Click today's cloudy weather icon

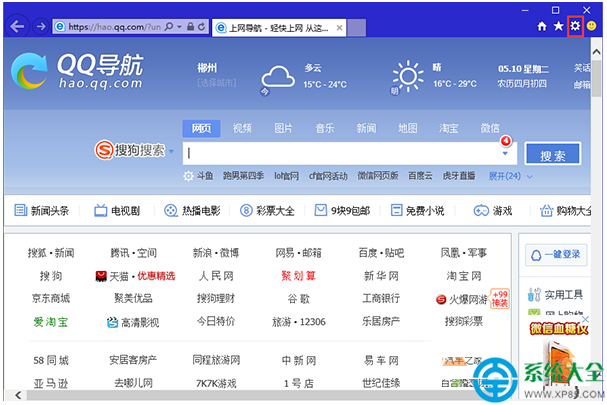point(278,77)
